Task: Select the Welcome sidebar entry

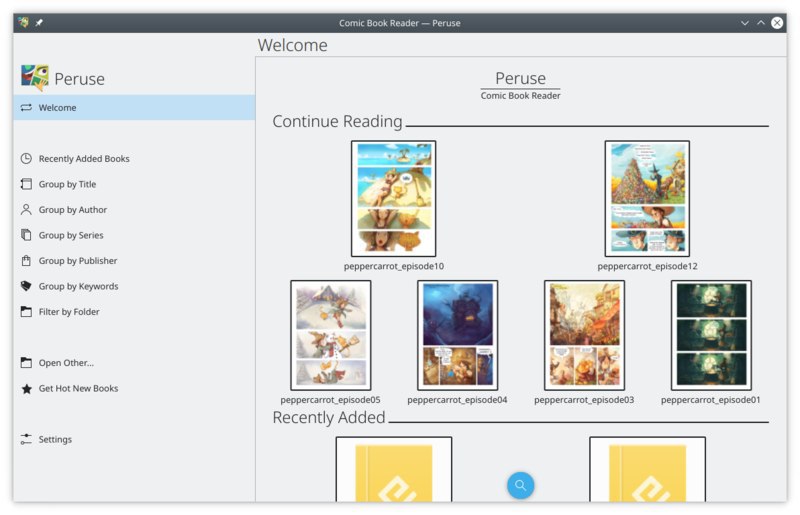Action: coord(134,108)
